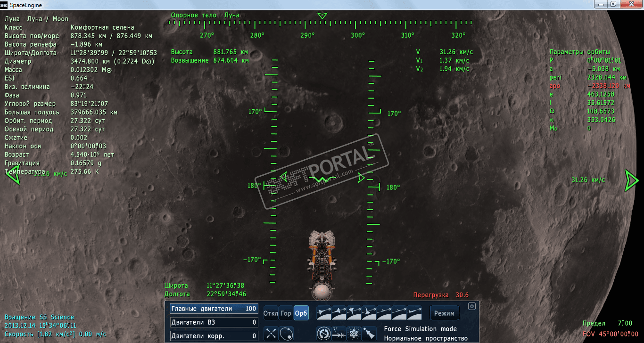Viewport: 644px width, 343px height.
Task: Click the 'Долгота' readout above the engine panel
Action: pos(205,294)
